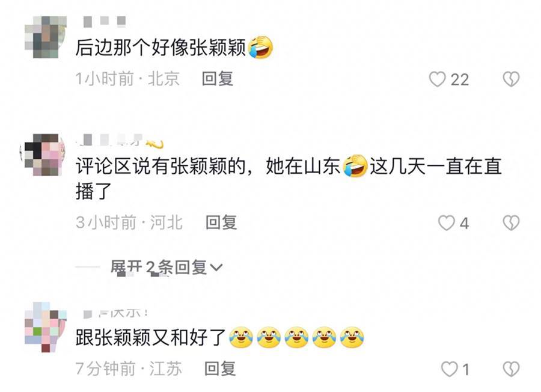Viewport: 541px width, 392px height.
Task: Open the second commenter's avatar
Action: (43, 155)
